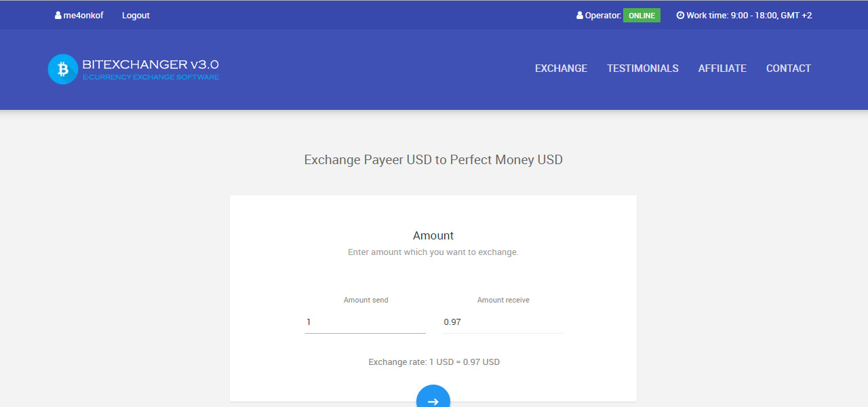Click the 'E-CURRENCY EXCHANGE SOFTWARE' tagline
The image size is (868, 407).
coord(151,77)
